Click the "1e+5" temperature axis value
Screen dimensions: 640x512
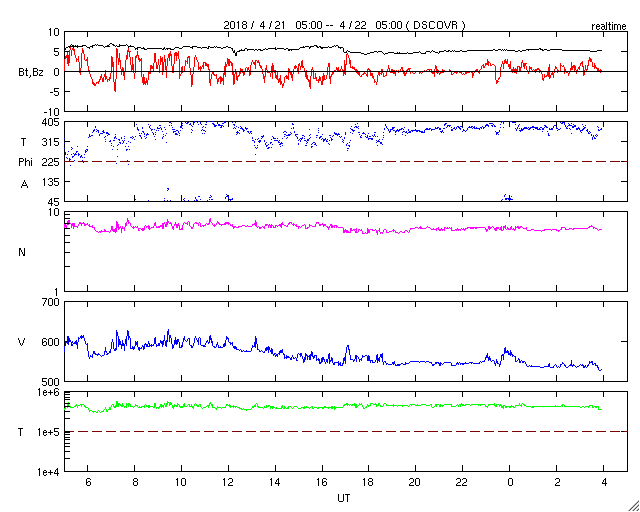point(49,432)
